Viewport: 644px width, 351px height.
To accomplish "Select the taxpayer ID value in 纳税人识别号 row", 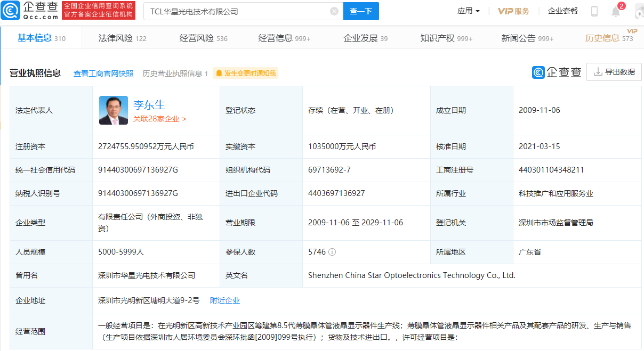I will point(138,193).
